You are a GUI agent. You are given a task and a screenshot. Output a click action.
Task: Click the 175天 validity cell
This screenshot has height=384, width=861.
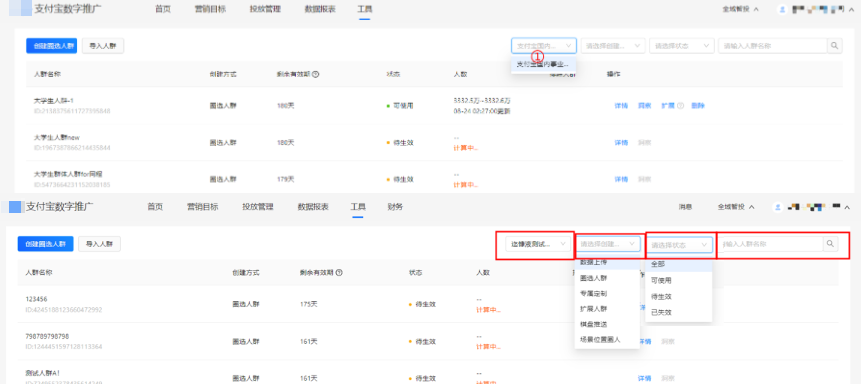point(309,304)
